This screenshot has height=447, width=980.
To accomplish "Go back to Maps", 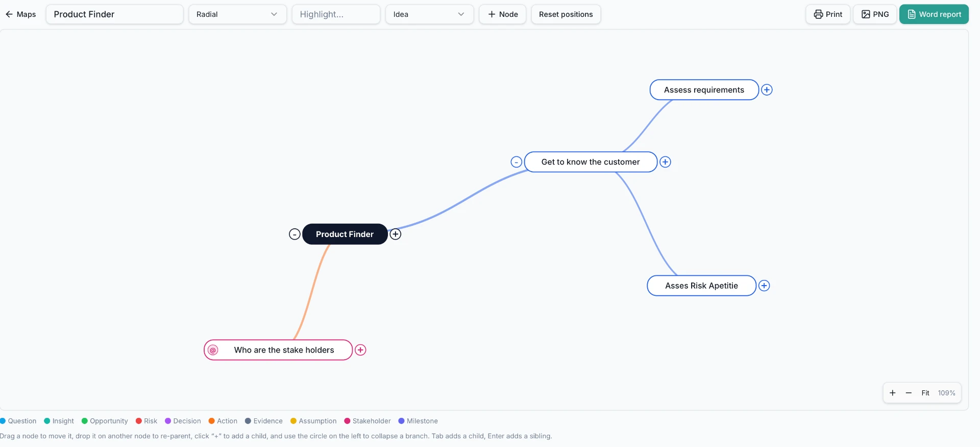I will pos(21,14).
